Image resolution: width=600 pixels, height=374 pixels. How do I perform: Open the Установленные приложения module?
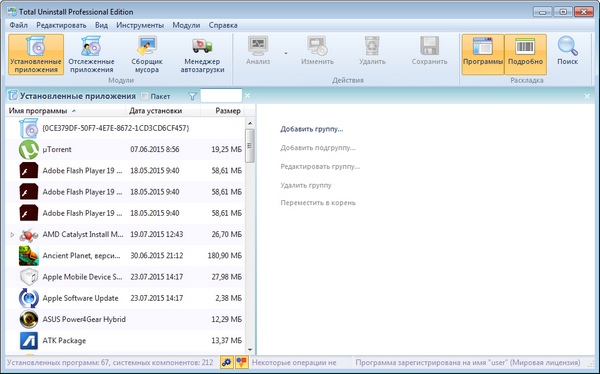(x=36, y=54)
